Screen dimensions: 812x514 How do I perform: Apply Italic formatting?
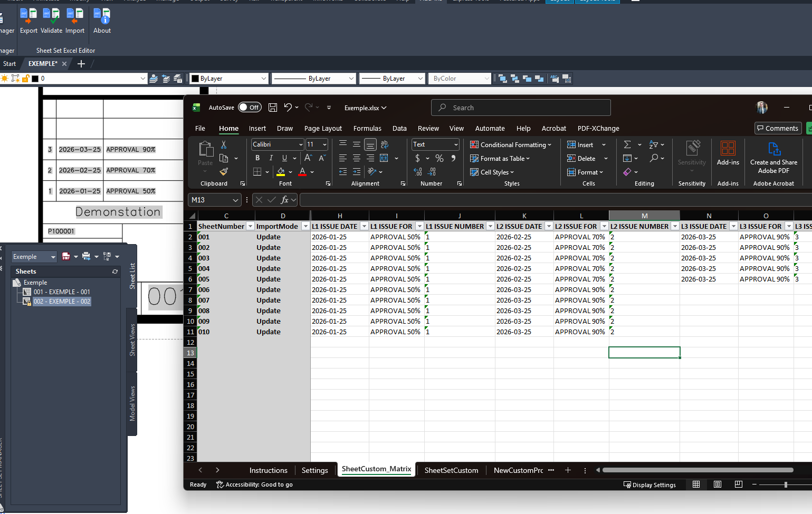click(271, 158)
